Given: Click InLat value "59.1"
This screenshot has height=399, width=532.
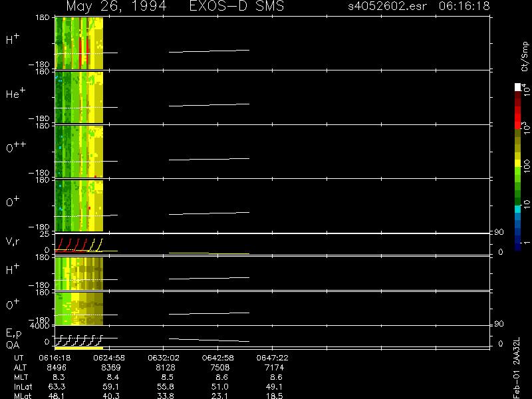Looking at the screenshot, I should tap(111, 387).
